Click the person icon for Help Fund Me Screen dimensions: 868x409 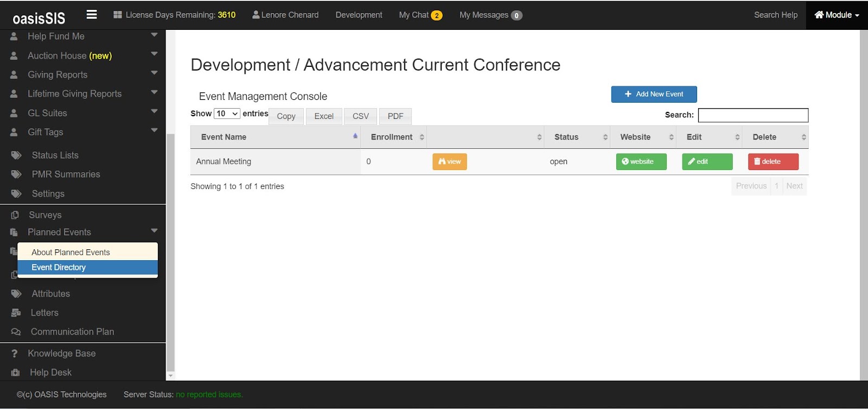[14, 36]
